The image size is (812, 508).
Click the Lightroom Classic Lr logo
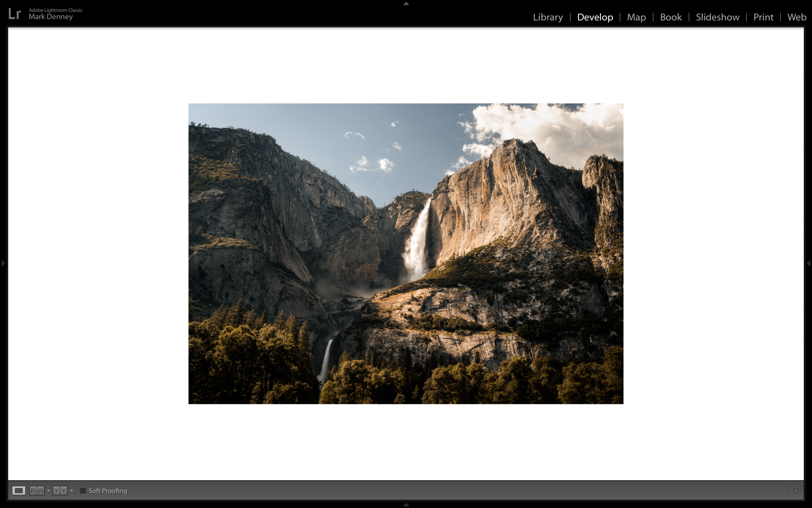(15, 13)
